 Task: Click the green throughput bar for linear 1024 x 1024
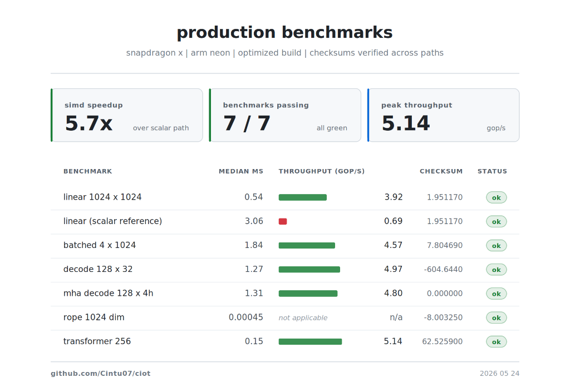tap(303, 197)
